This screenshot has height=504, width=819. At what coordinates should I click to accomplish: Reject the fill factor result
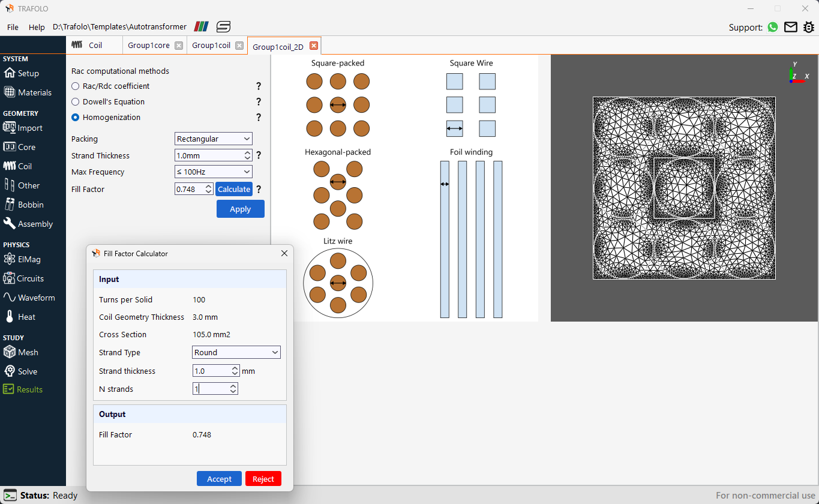point(263,479)
